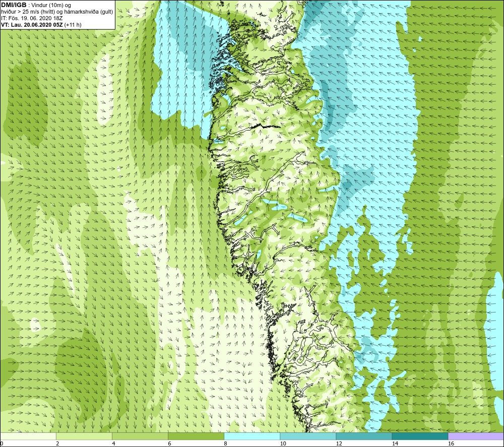The width and height of the screenshot is (504, 447).
Task: Click the 8–10 m/s light cyan swatch
Action: [252, 436]
